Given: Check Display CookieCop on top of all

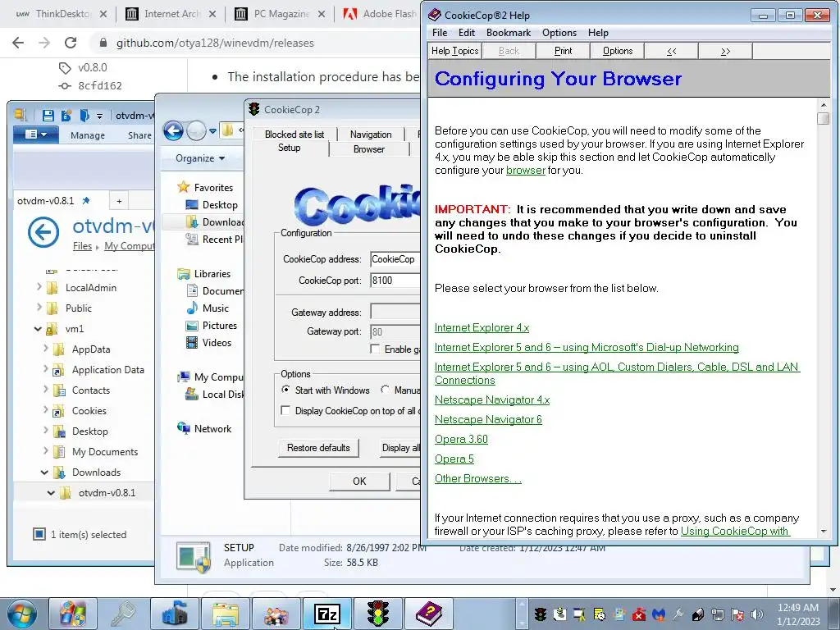Looking at the screenshot, I should (x=285, y=411).
